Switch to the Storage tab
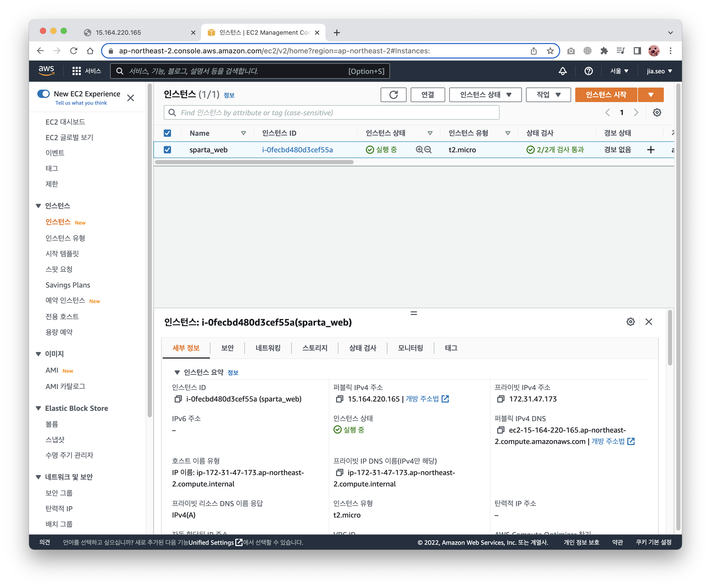 click(315, 348)
